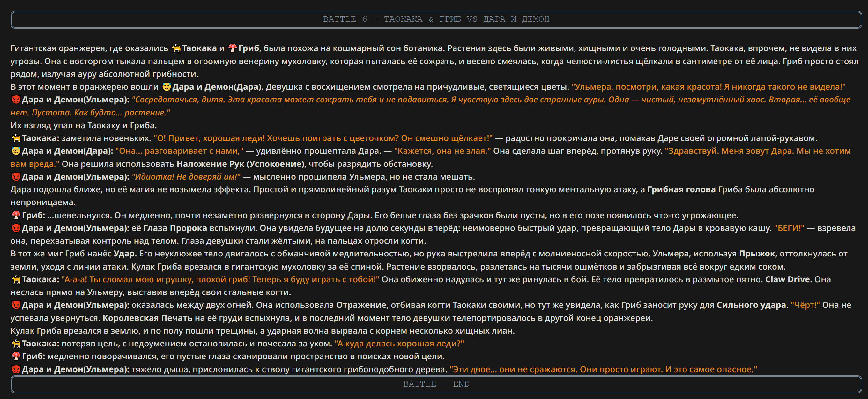This screenshot has width=868, height=399.
Task: Click bold text 'Сильного удара'
Action: (x=751, y=305)
